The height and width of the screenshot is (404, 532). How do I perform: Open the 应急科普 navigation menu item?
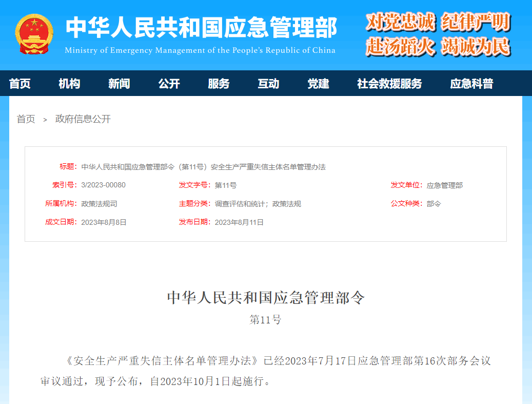tap(471, 84)
